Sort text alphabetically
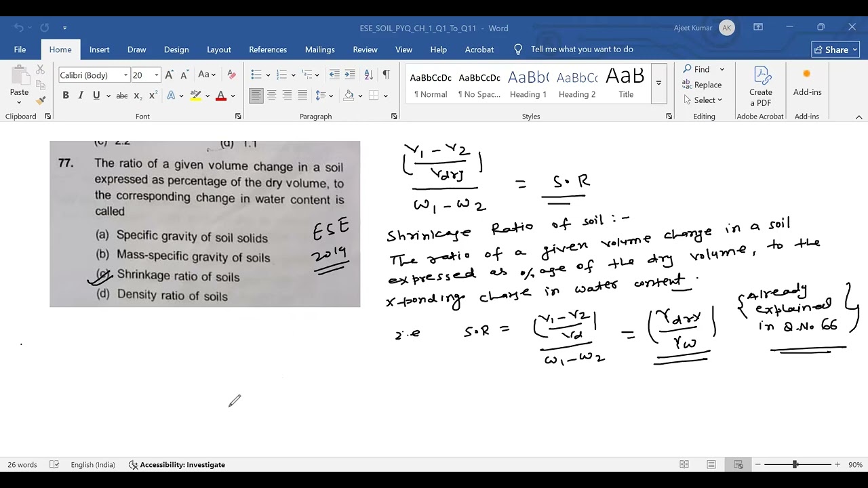The width and height of the screenshot is (868, 488). click(368, 75)
